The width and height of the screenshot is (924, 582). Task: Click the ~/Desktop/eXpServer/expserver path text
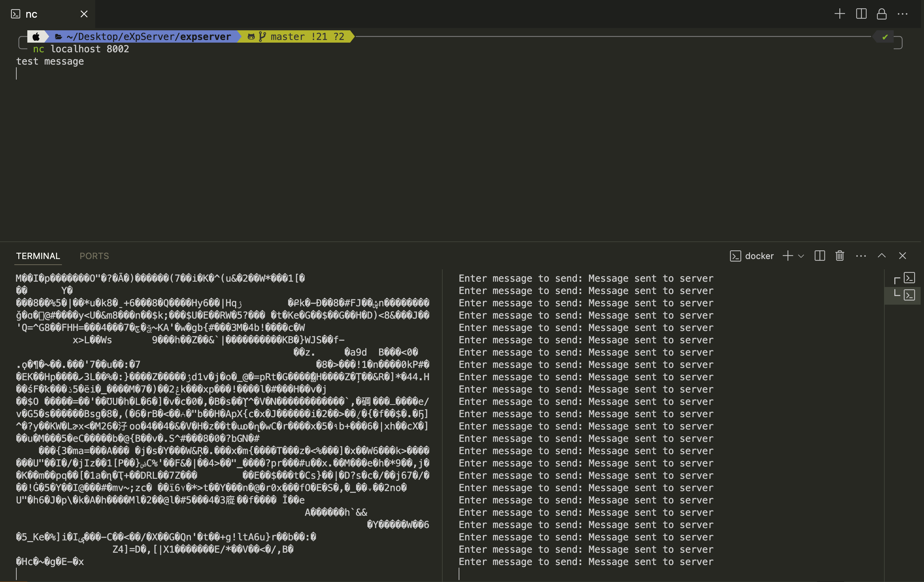tap(149, 36)
